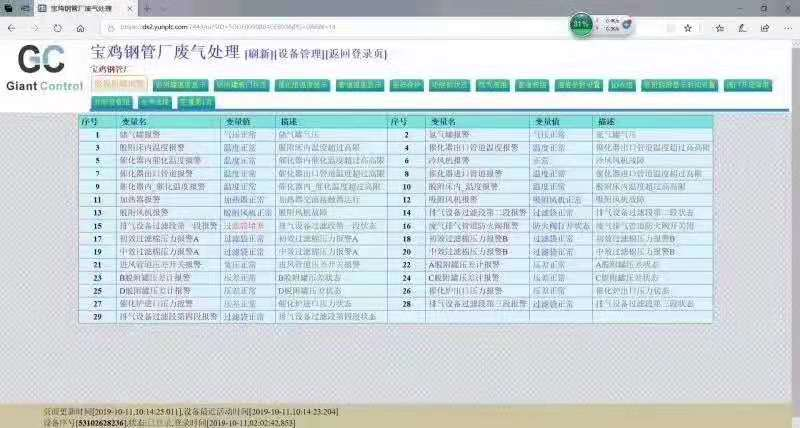Click 进风管道压差开关报警 in row 21
800x428 pixels.
pyautogui.click(x=160, y=264)
